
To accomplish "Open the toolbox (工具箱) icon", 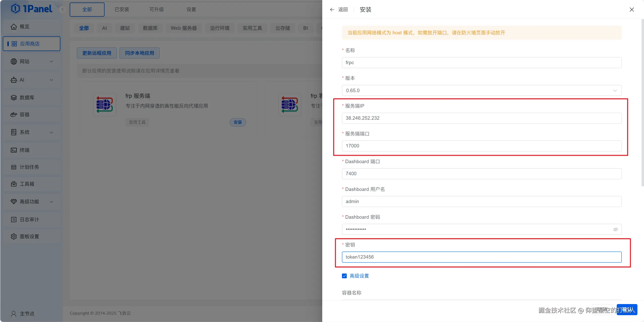I will point(14,184).
